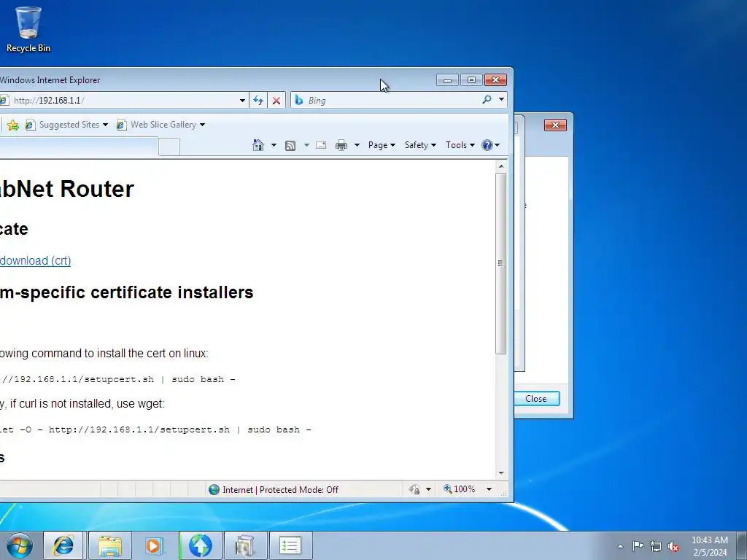Click the globe with arrow taskbar icon
Screen dimensions: 747x560
tap(200, 545)
